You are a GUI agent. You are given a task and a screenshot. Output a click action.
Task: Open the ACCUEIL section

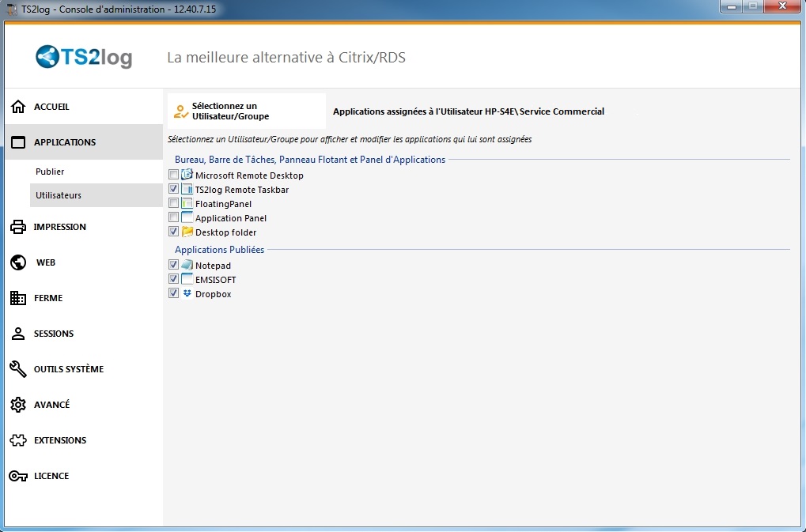tap(84, 106)
